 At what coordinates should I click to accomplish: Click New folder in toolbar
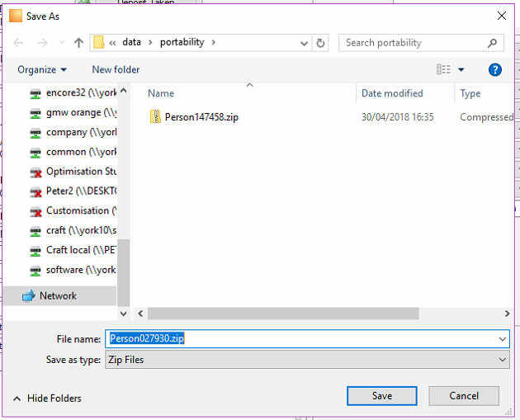click(116, 69)
